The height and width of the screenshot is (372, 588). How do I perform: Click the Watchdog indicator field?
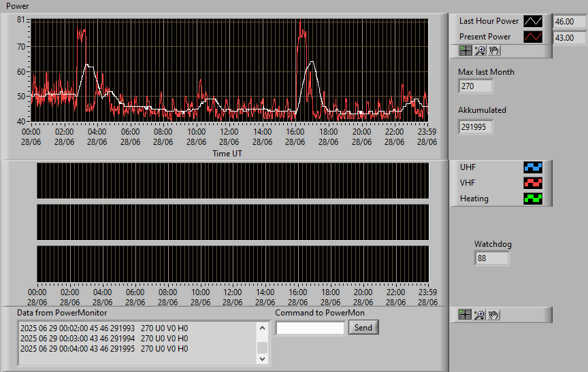491,258
